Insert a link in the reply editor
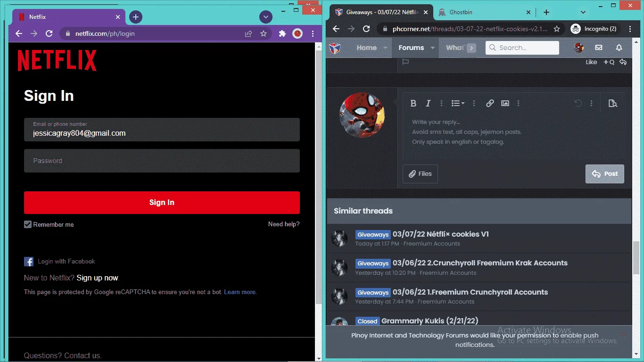 [x=490, y=103]
